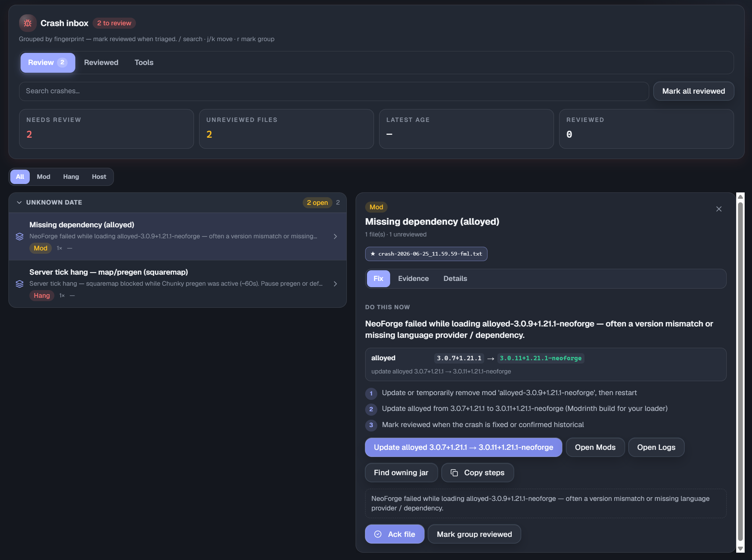Click the check-circle icon on Ack file
The width and height of the screenshot is (752, 560).
click(x=378, y=534)
